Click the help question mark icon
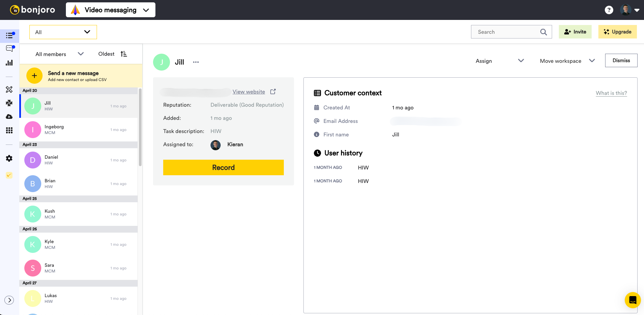Image resolution: width=644 pixels, height=315 pixels. pos(609,10)
